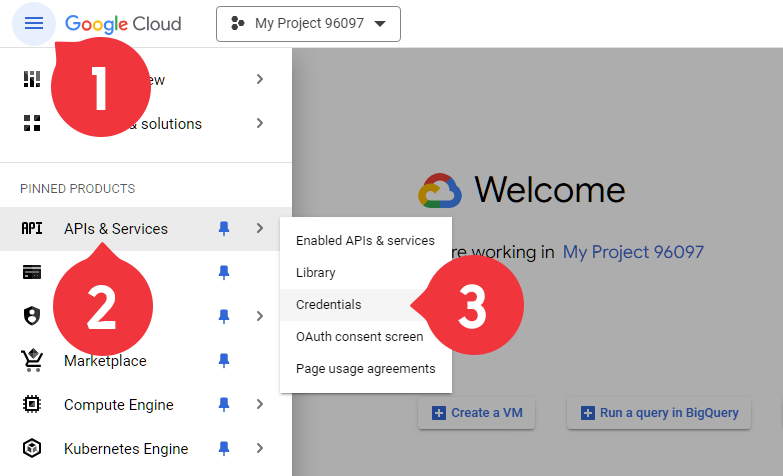The image size is (783, 476).
Task: Choose Credentials in the flyout menu
Action: [x=366, y=305]
